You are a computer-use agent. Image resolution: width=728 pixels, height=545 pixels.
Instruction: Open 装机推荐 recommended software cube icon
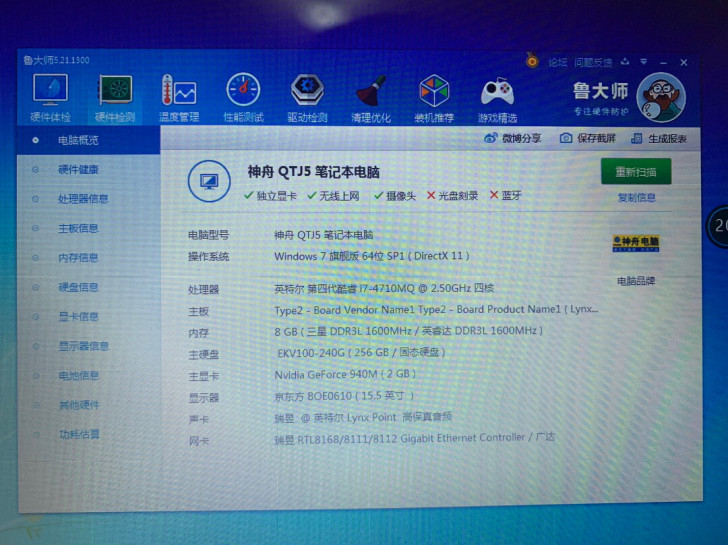(434, 98)
